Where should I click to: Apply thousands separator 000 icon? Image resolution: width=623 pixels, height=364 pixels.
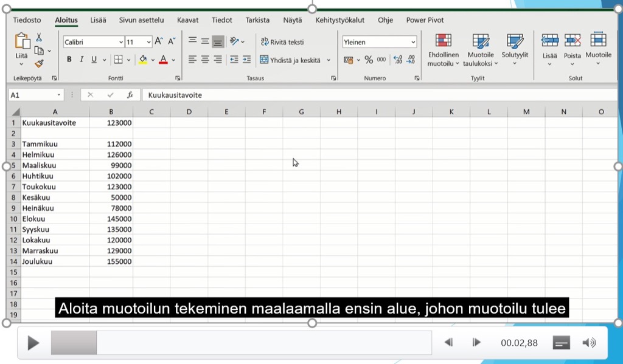click(x=381, y=60)
